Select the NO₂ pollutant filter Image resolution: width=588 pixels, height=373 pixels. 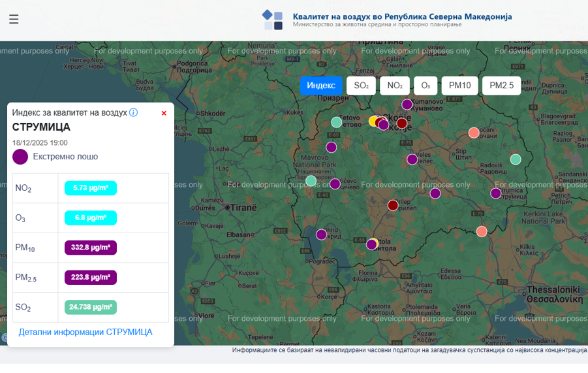(395, 86)
